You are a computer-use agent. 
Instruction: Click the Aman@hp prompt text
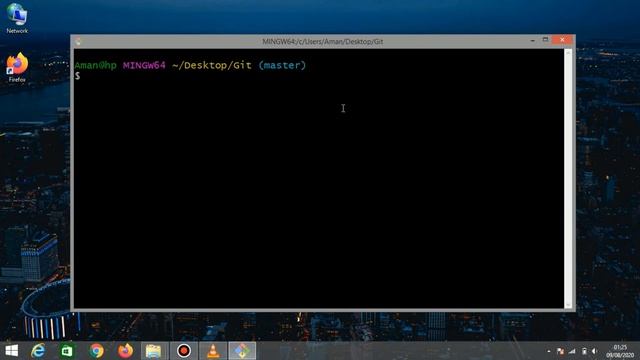[x=96, y=65]
